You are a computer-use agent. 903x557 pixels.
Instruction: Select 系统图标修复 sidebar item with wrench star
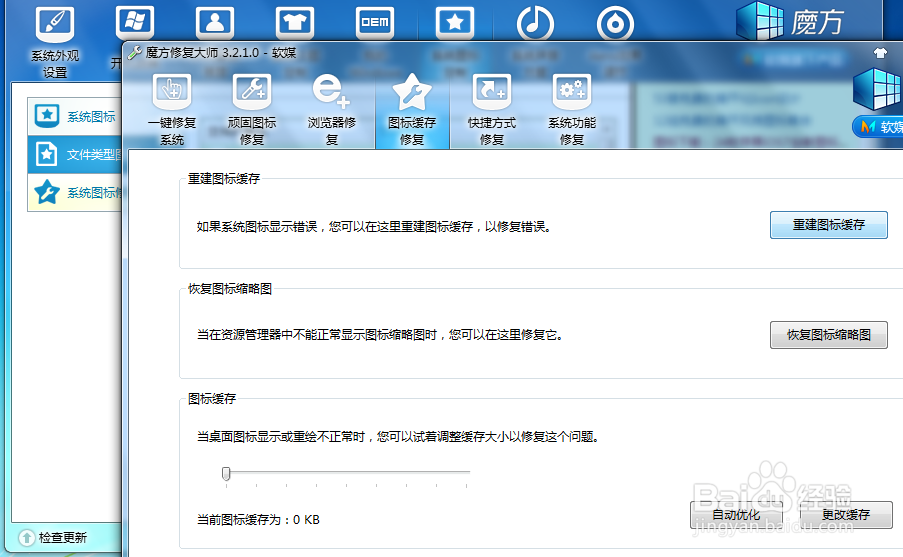tap(75, 192)
